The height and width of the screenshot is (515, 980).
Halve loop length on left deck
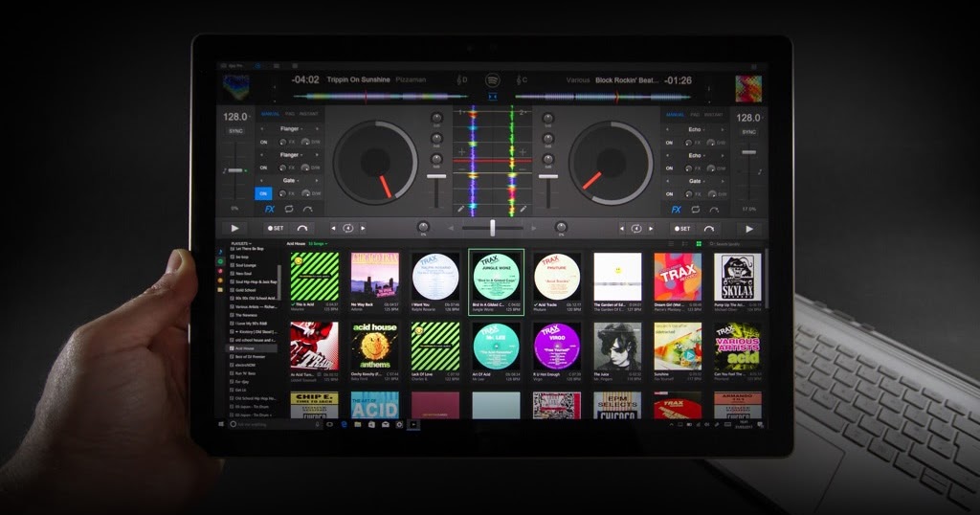[333, 228]
